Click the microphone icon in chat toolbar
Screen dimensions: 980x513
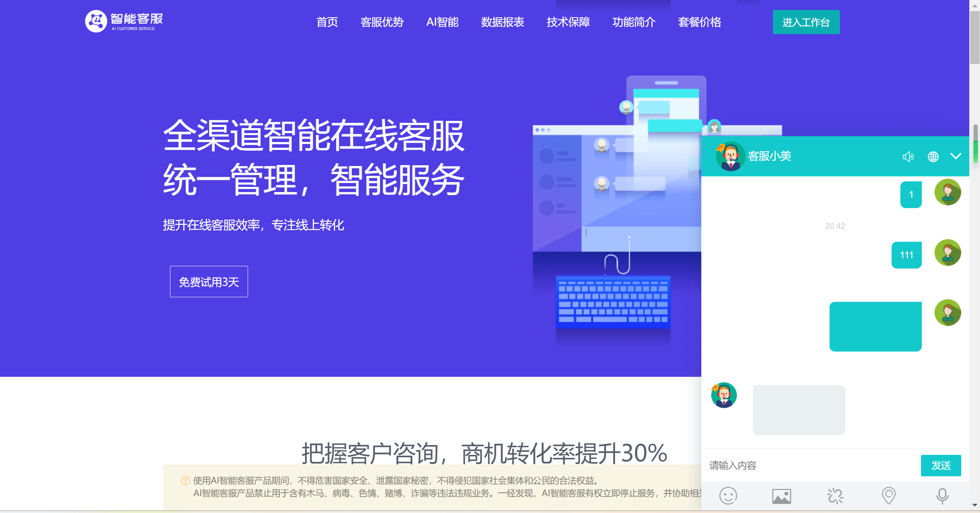click(941, 495)
